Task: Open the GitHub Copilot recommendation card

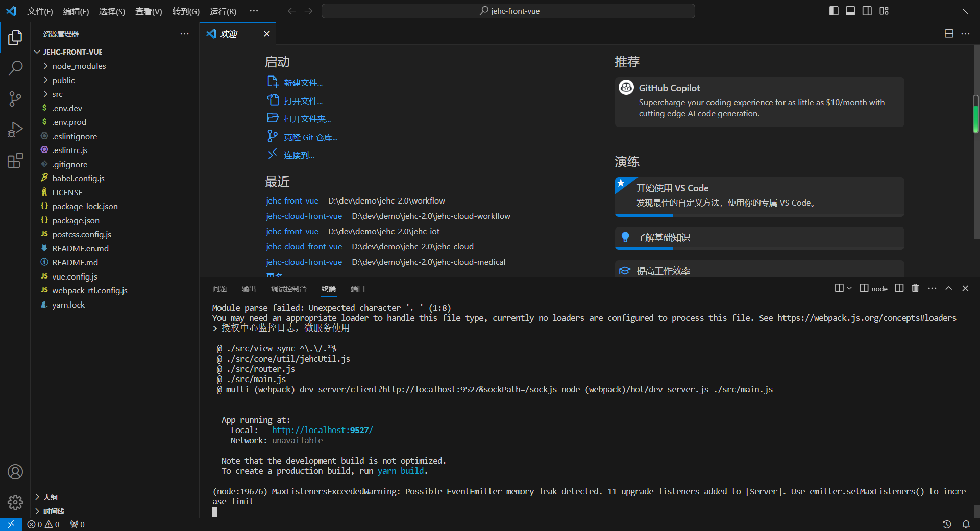Action: click(x=759, y=102)
